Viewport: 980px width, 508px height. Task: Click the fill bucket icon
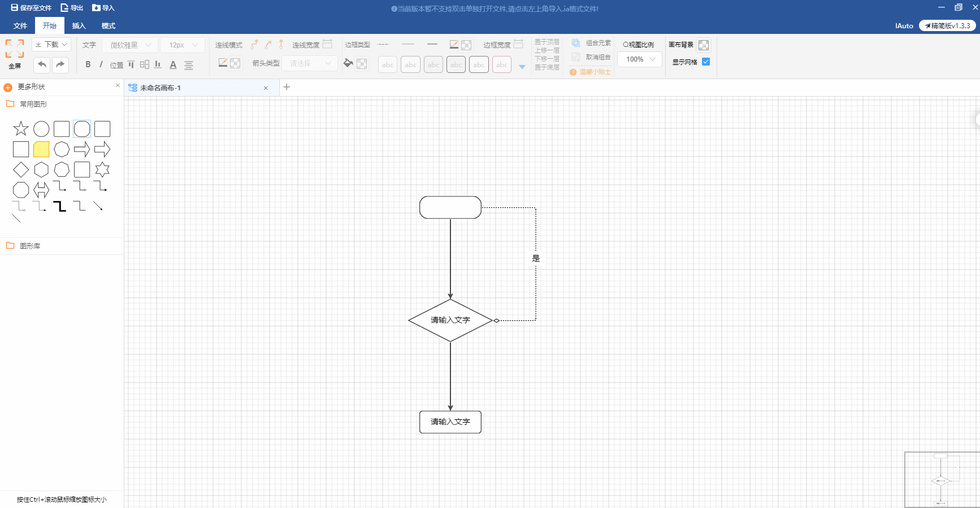(348, 63)
